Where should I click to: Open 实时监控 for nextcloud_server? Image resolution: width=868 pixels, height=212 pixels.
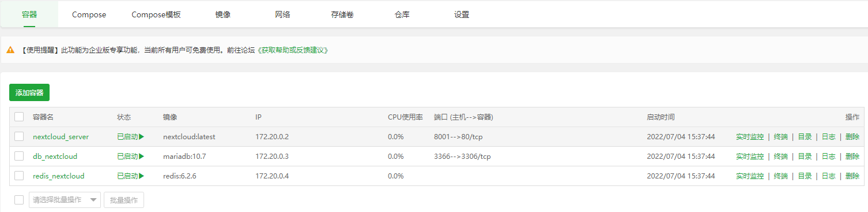click(x=750, y=137)
